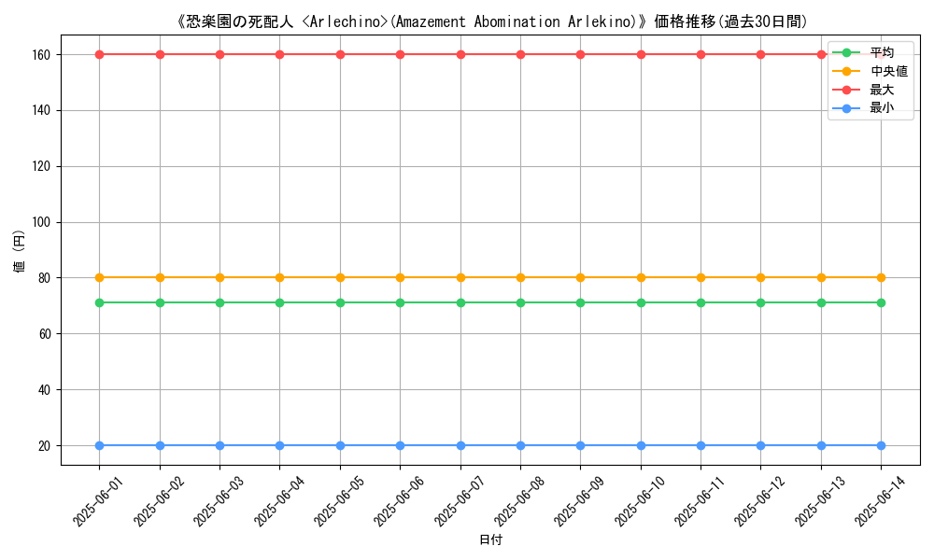The image size is (934, 560).
Task: Select the green 平均 point at 2025-06-11
Action: pos(700,303)
